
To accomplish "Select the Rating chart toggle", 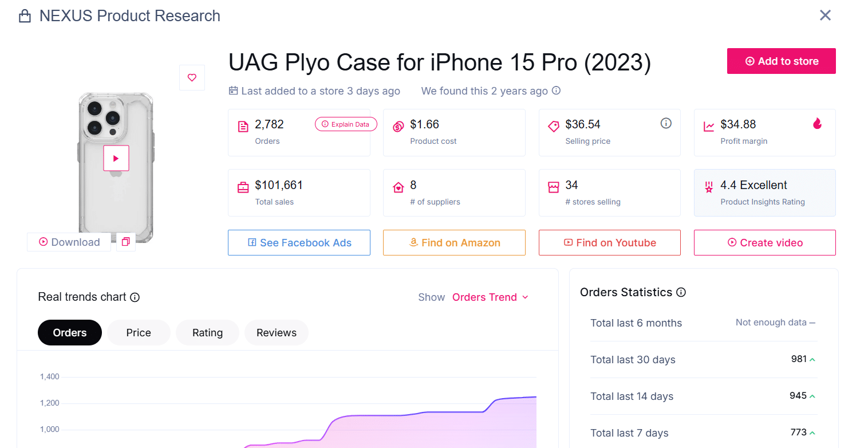I will pos(207,332).
